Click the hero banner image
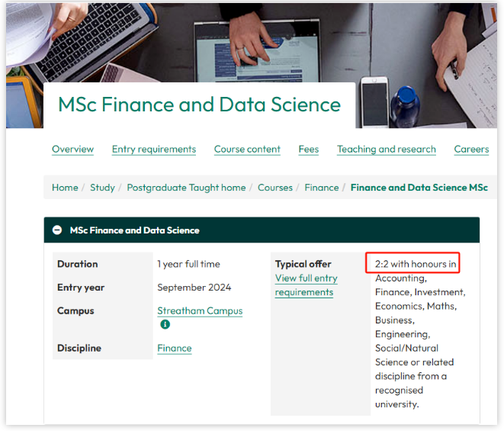The width and height of the screenshot is (504, 431). click(x=252, y=42)
